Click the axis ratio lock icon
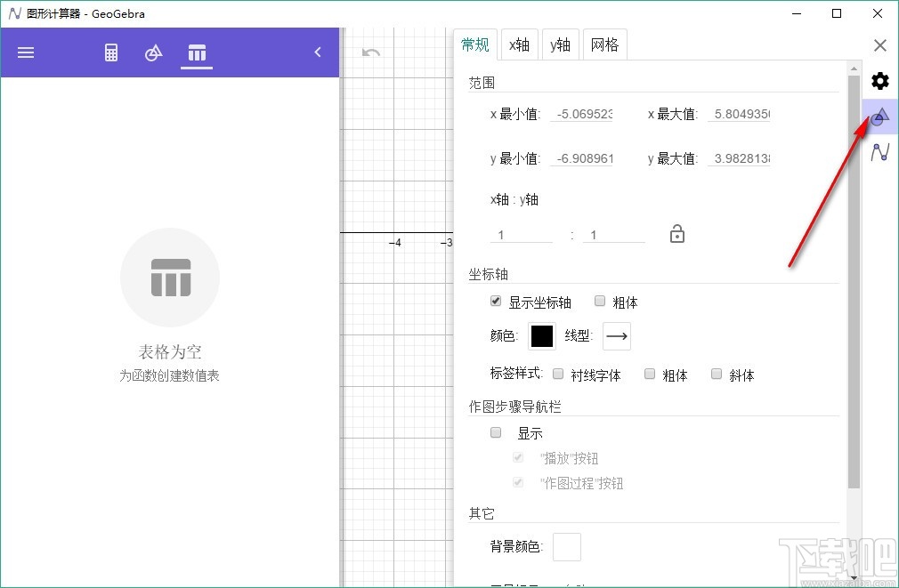 [676, 233]
